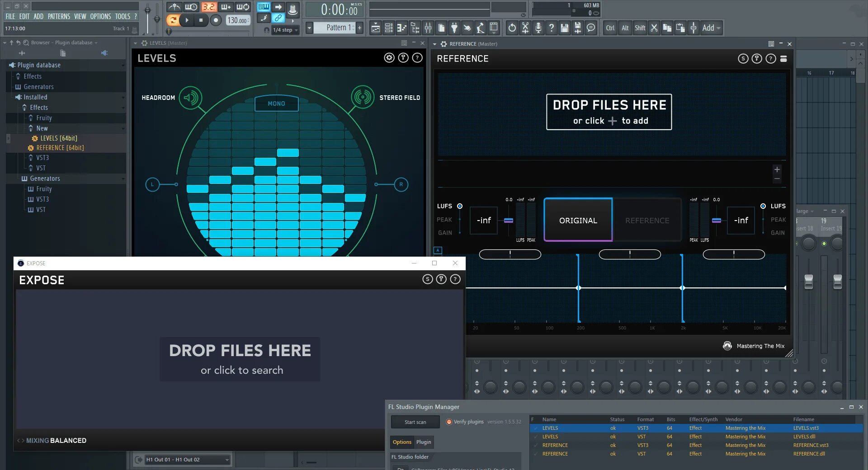Screen dimensions: 868x470
Task: Toggle pattern/song mode button
Action: 172,20
